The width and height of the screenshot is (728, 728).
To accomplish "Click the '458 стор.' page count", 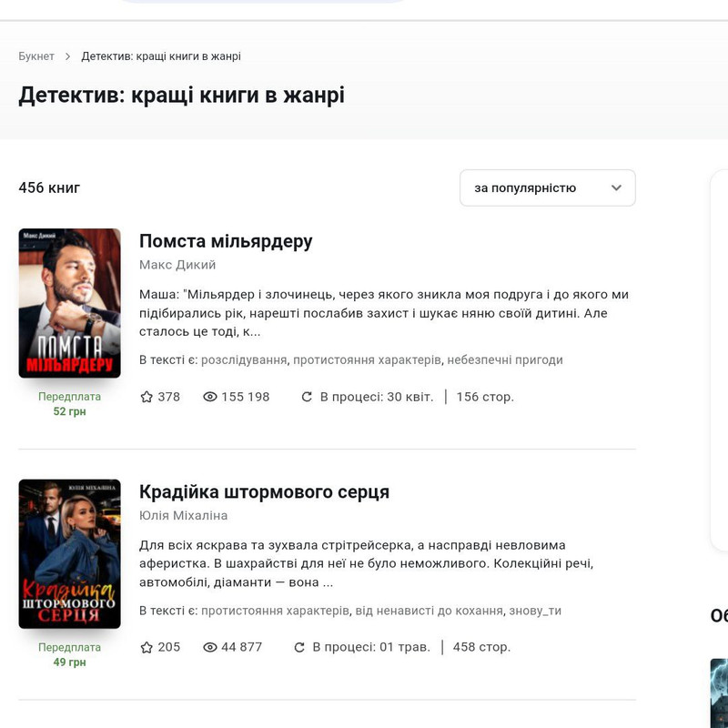I will [x=481, y=647].
